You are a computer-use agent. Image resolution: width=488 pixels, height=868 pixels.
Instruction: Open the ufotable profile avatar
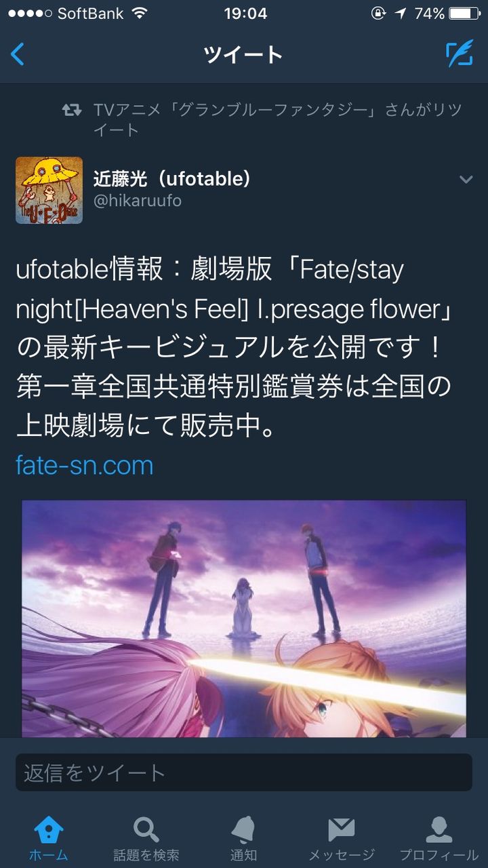tap(49, 191)
